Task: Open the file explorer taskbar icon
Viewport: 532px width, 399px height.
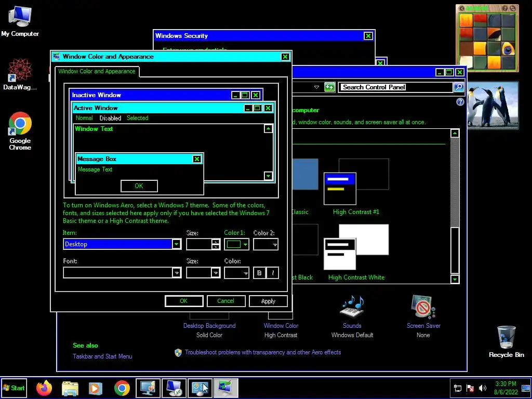Action: [x=70, y=388]
